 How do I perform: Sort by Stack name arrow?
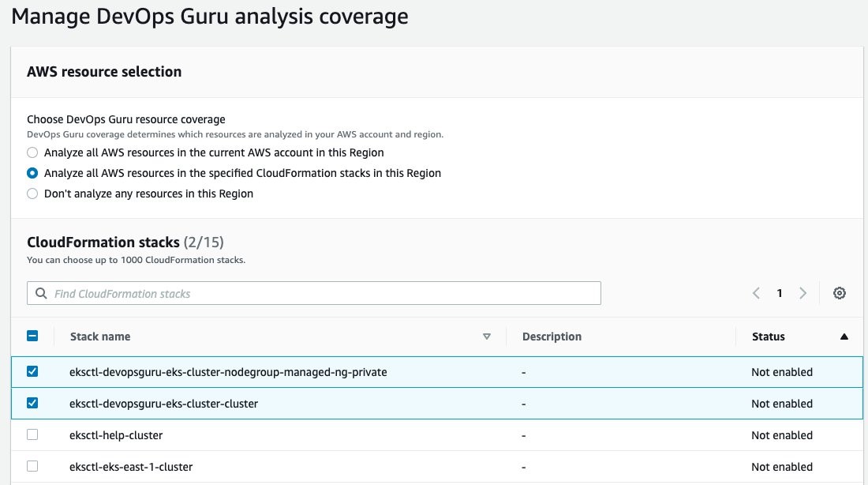[x=487, y=336]
